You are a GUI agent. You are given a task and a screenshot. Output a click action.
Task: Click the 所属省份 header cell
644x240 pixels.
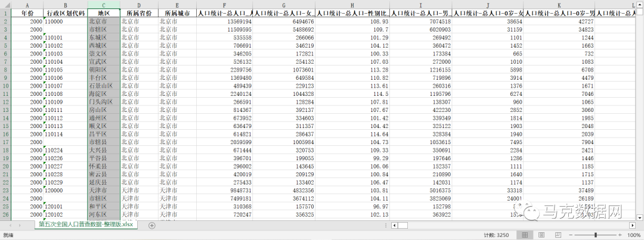[x=139, y=13]
